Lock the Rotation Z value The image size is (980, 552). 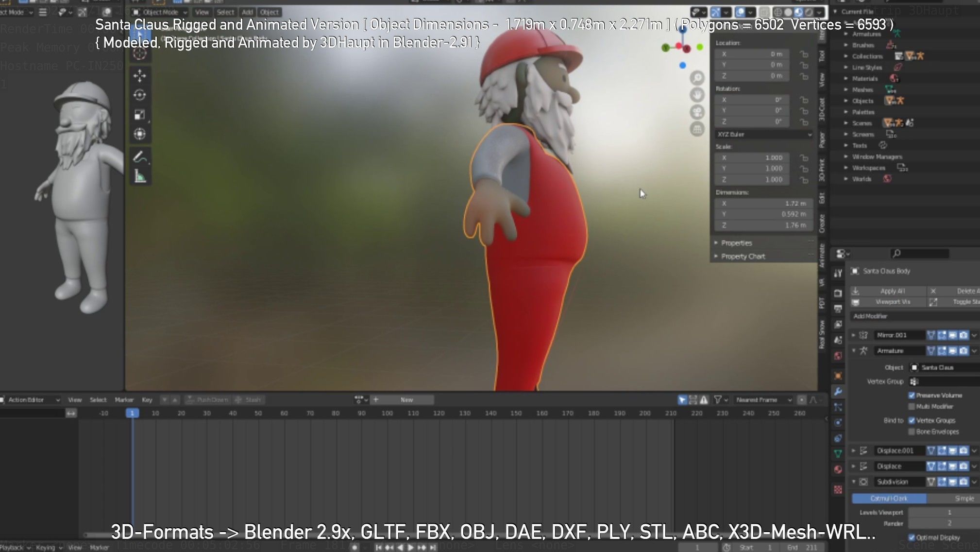pos(804,121)
